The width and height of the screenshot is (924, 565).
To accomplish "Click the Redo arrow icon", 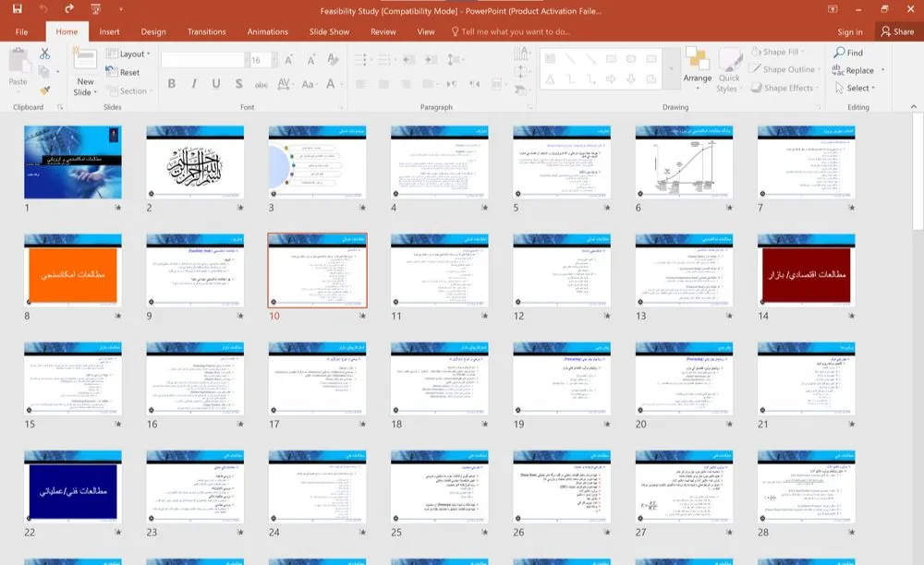I will pyautogui.click(x=69, y=9).
